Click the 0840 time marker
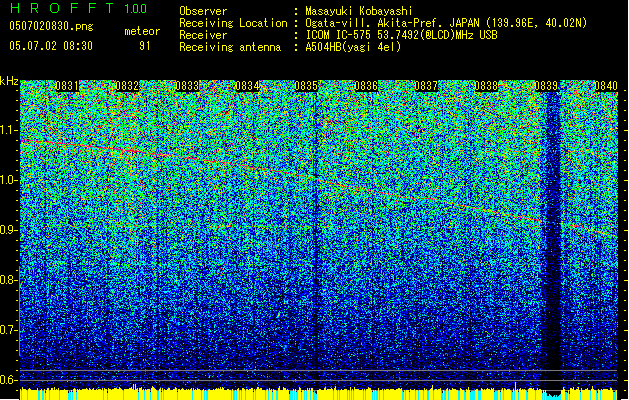Viewport: 629px width, 400px height. (x=606, y=86)
